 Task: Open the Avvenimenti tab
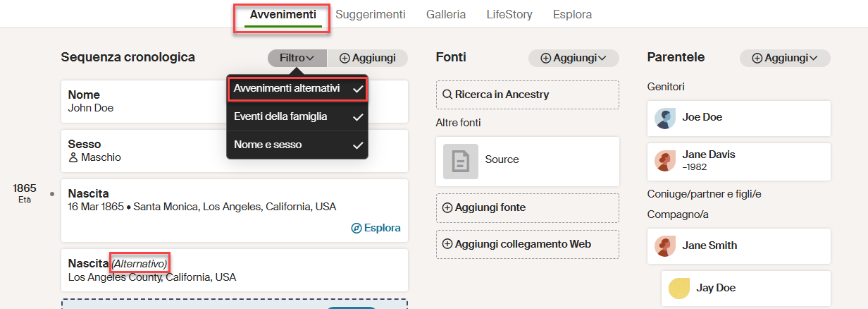(282, 14)
